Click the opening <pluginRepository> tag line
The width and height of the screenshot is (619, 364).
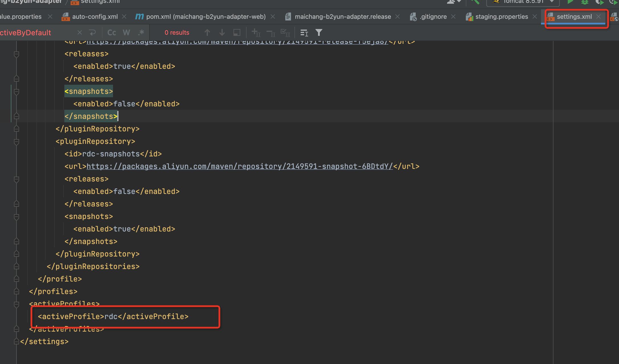tap(95, 141)
